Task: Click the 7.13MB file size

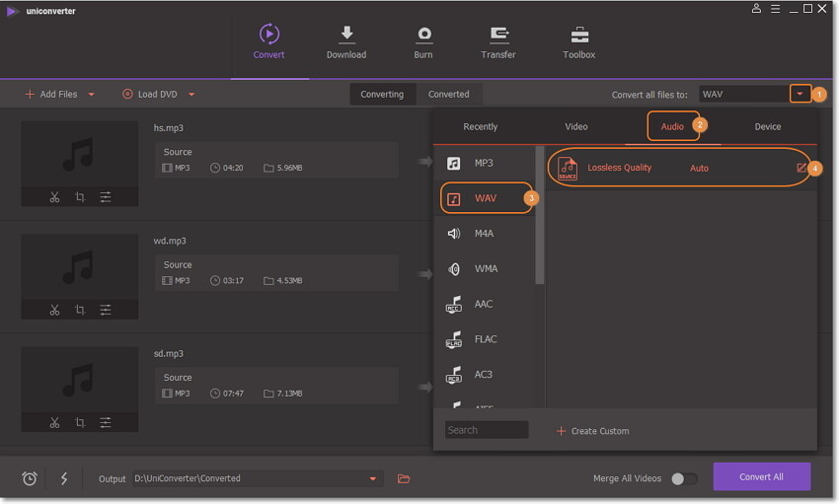Action: point(289,394)
